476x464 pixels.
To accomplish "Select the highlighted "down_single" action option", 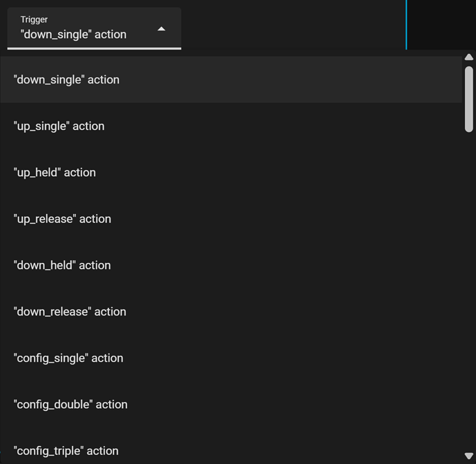I will click(x=66, y=80).
